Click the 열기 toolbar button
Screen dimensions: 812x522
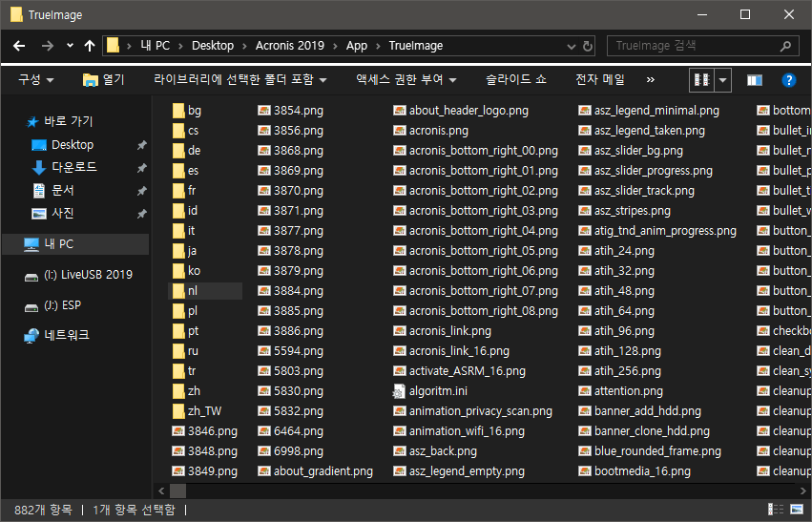pos(104,80)
